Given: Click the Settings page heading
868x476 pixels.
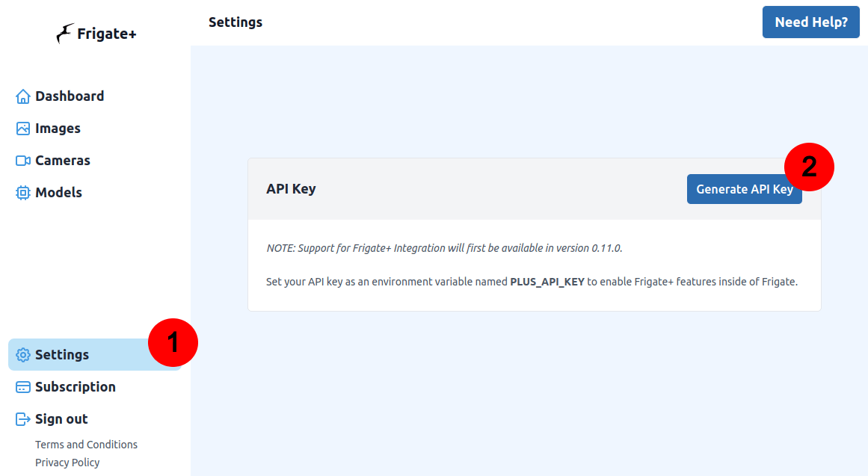Looking at the screenshot, I should (236, 22).
